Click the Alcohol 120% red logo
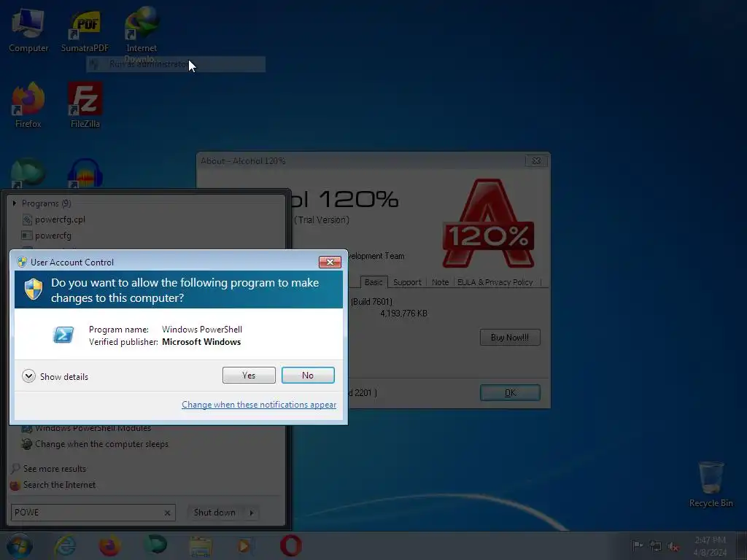The width and height of the screenshot is (747, 560). (488, 224)
